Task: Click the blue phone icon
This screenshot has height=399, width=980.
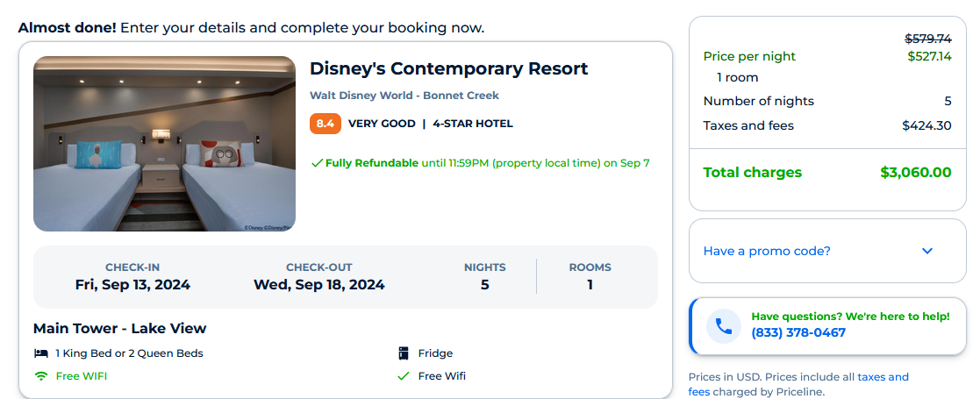Action: point(724,325)
